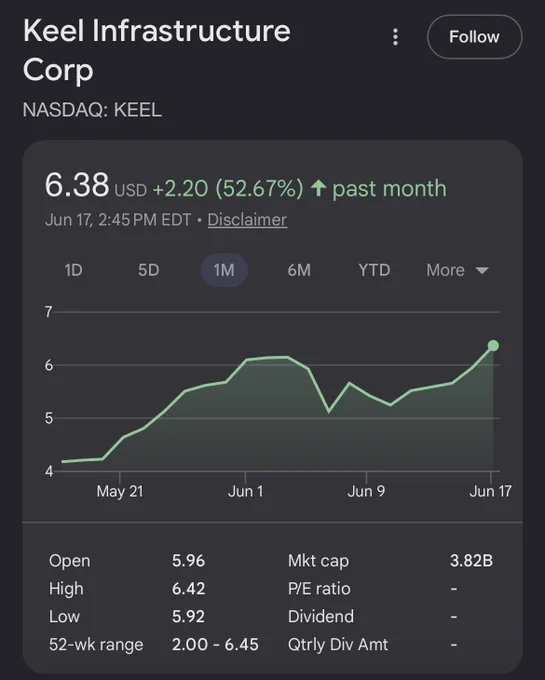Viewport: 545px width, 680px height.
Task: Switch to the 1D chart range
Action: [x=73, y=270]
